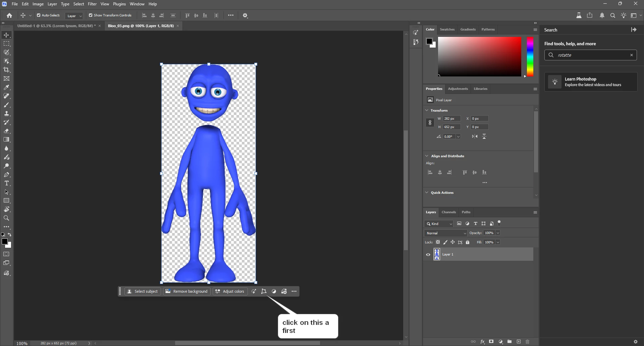Open the layer Kind filter dropdown
644x346 pixels.
click(x=439, y=224)
